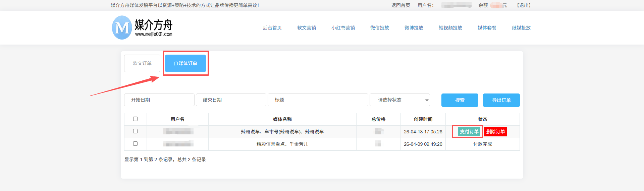
Task: Log out with 【退出】 link
Action: point(524,5)
